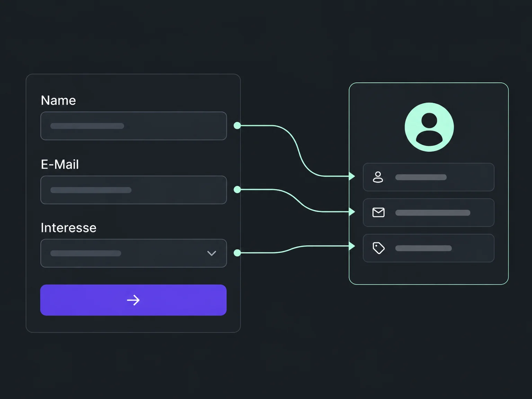Focus the E-Mail input field
The image size is (532, 399).
134,190
